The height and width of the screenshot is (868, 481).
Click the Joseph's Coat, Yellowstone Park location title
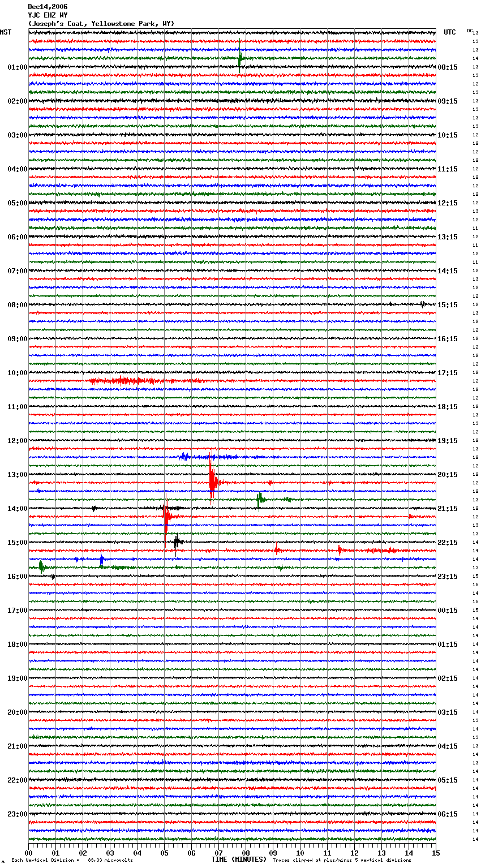[101, 24]
